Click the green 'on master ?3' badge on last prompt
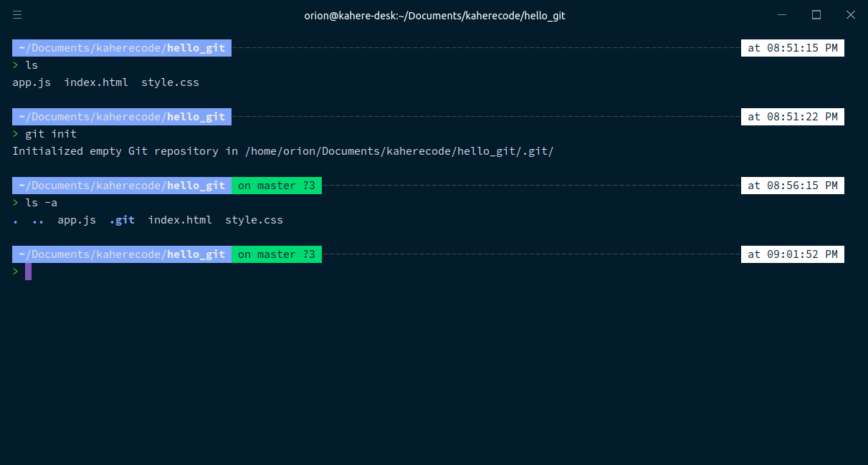This screenshot has width=868, height=465. [276, 254]
